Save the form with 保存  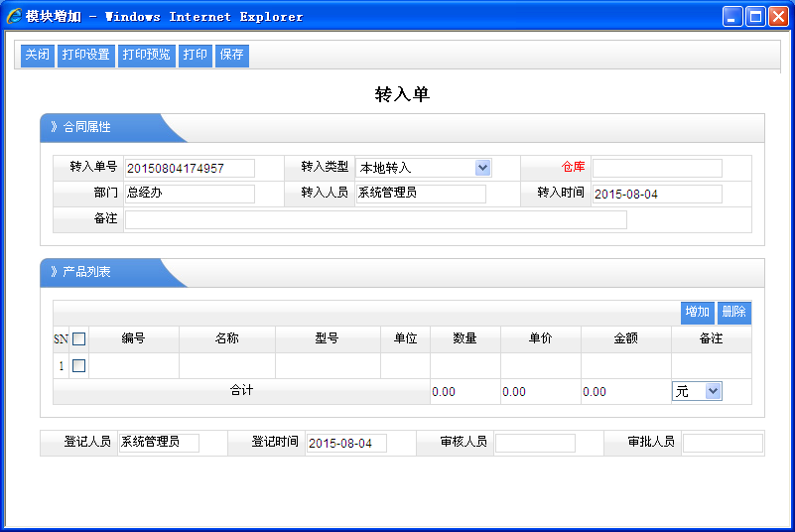[231, 56]
